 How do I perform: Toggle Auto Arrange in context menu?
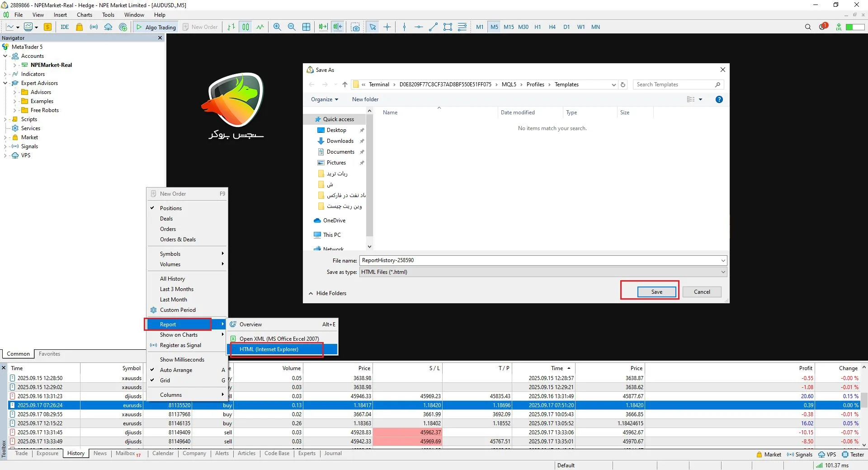(x=176, y=370)
